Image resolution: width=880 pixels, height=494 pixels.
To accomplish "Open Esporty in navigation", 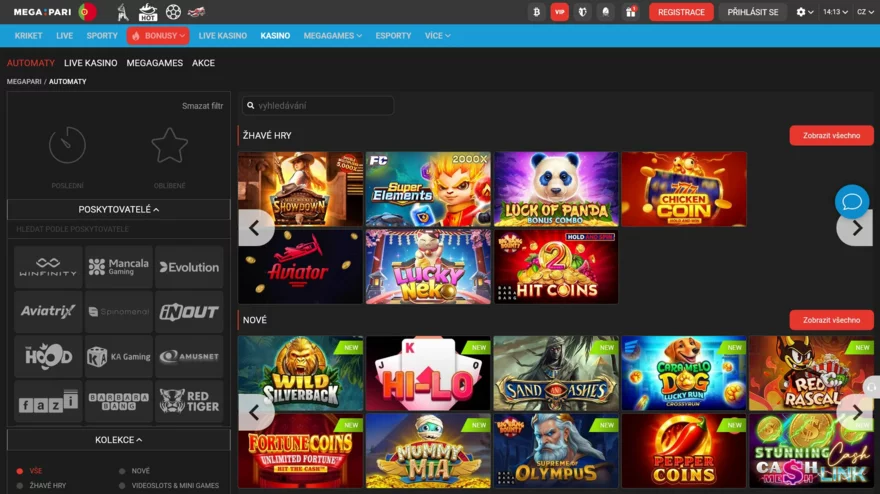I will click(x=393, y=35).
